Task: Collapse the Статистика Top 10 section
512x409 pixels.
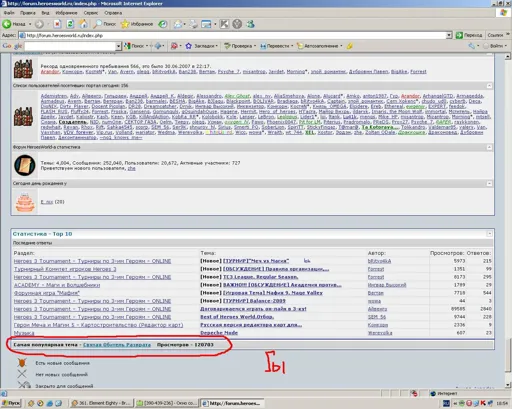Action: click(489, 234)
